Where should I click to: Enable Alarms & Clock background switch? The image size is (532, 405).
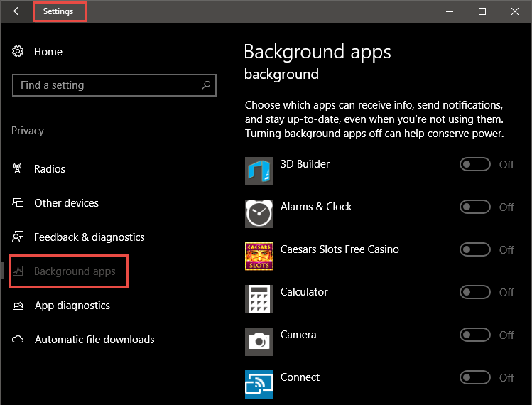[475, 207]
